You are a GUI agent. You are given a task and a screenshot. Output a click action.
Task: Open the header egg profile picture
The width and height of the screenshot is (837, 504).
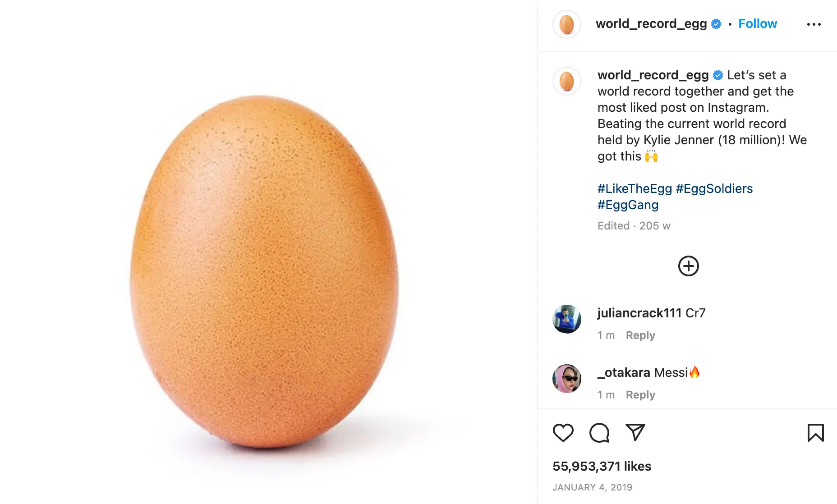click(x=566, y=24)
